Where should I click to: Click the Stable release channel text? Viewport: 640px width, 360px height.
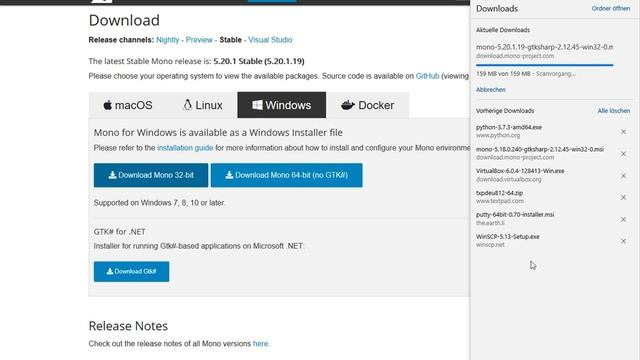click(x=231, y=40)
